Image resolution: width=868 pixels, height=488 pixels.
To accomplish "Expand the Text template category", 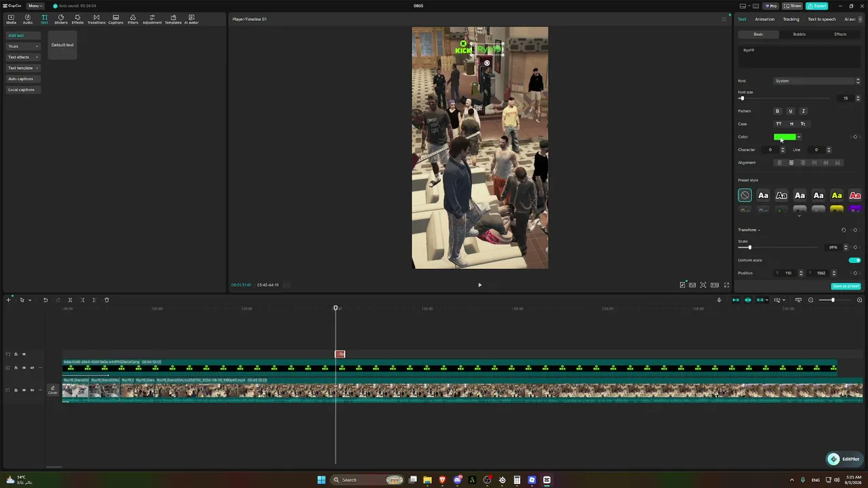I will (22, 68).
